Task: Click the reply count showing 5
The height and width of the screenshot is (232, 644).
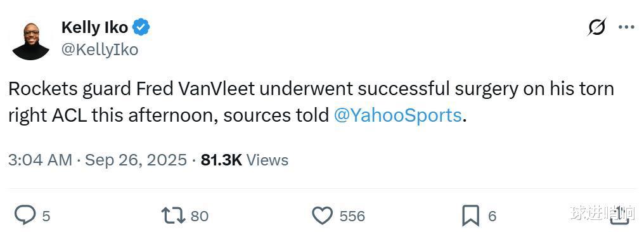Action: pyautogui.click(x=46, y=216)
